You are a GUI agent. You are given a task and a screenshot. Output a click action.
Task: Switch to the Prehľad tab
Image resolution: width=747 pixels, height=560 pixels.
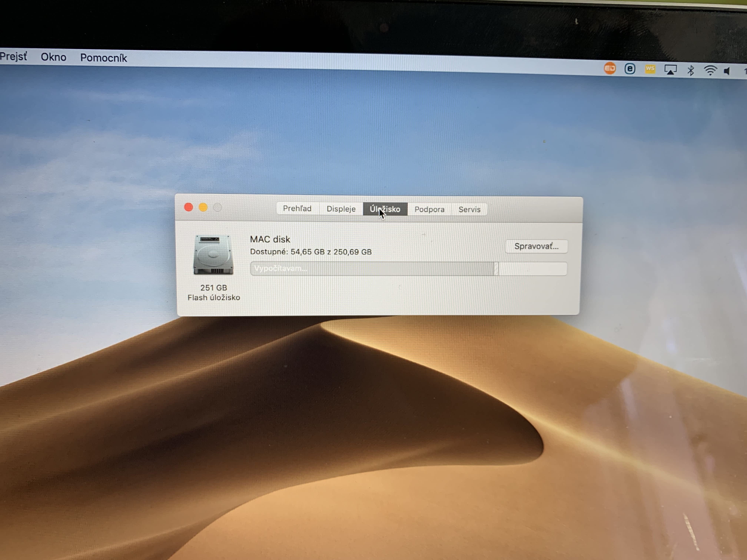coord(297,209)
